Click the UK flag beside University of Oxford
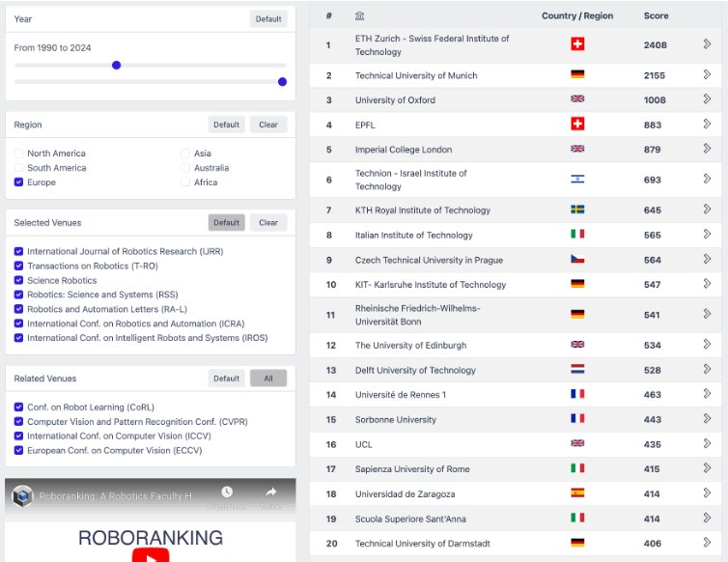The width and height of the screenshot is (728, 562). [577, 98]
